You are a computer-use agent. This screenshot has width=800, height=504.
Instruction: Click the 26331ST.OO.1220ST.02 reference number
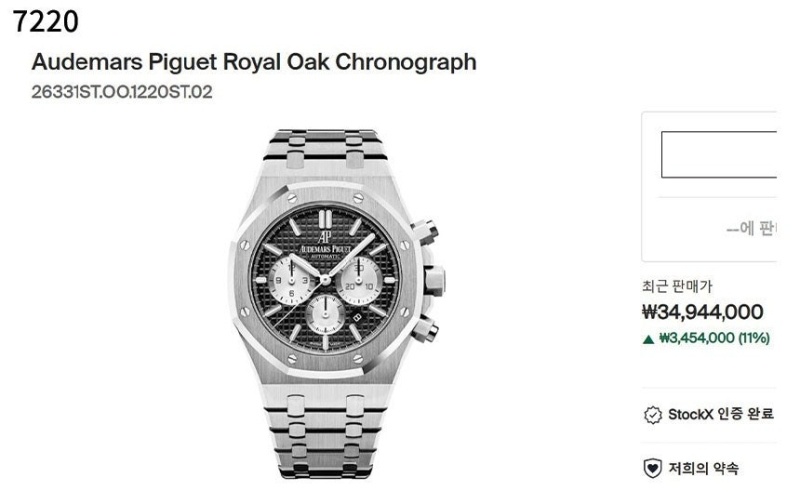[122, 93]
